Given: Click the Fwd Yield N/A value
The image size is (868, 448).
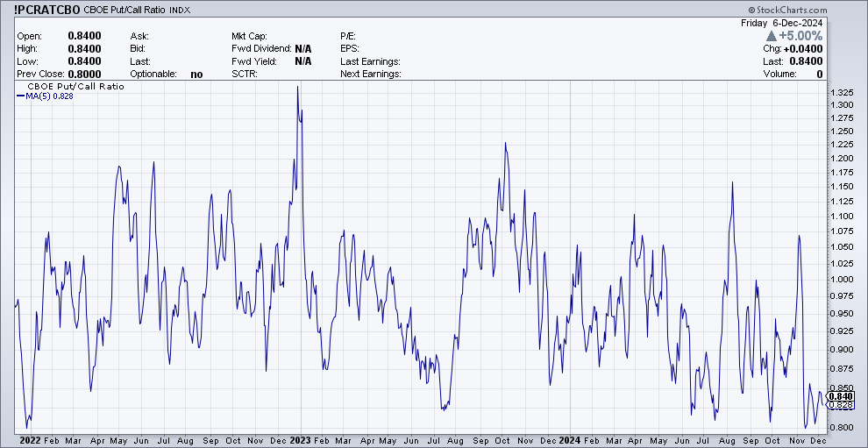Looking at the screenshot, I should (x=302, y=61).
